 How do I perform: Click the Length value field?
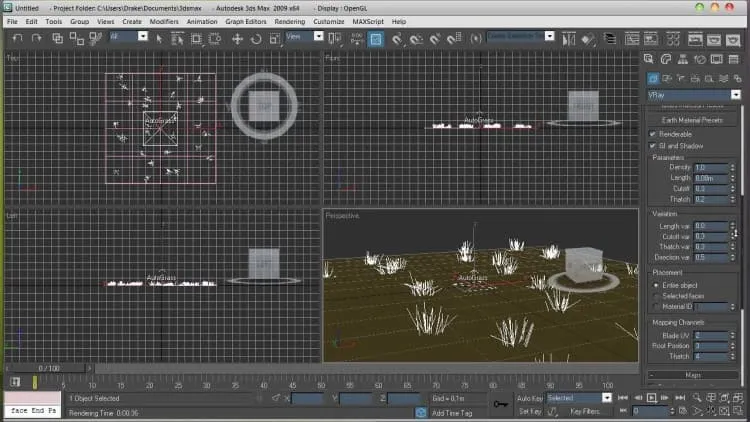(x=711, y=178)
